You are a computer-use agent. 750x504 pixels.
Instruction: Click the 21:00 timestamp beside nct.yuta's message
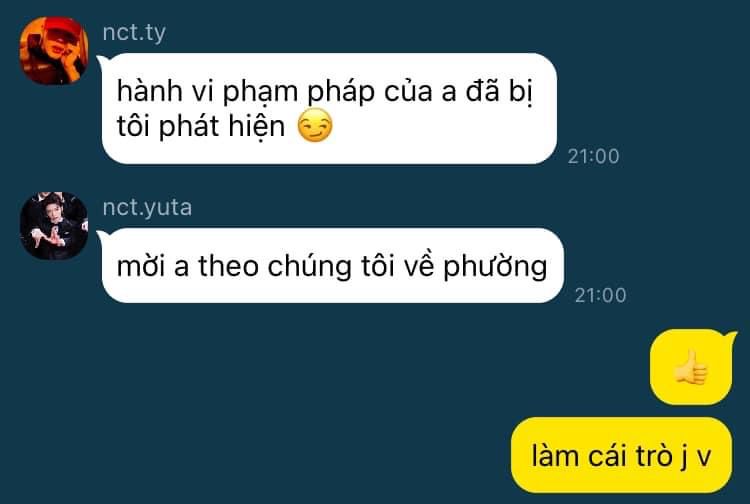[601, 295]
